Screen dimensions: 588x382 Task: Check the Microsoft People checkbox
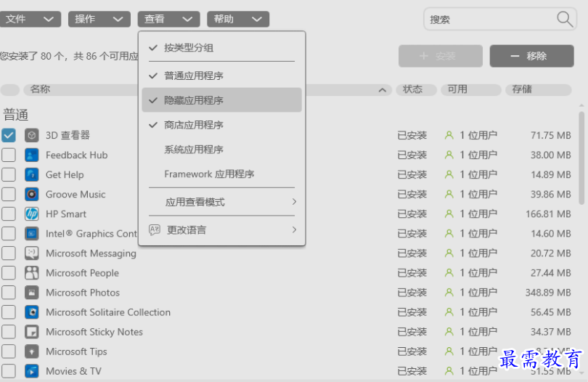tap(9, 273)
